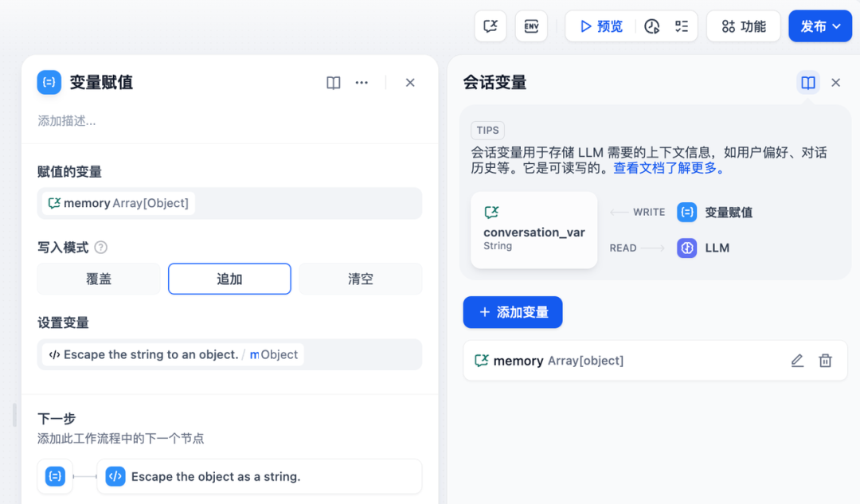860x504 pixels.
Task: Open the variable selector showing memory Array[Object]
Action: pos(229,203)
